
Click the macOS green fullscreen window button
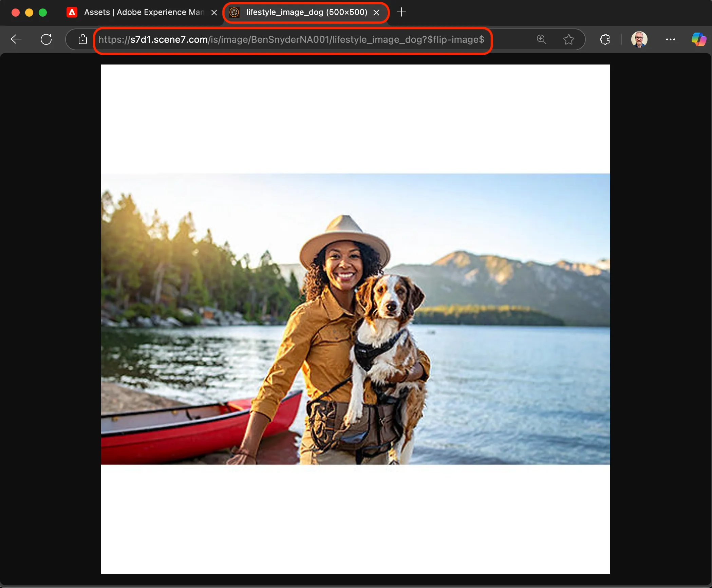tap(43, 13)
